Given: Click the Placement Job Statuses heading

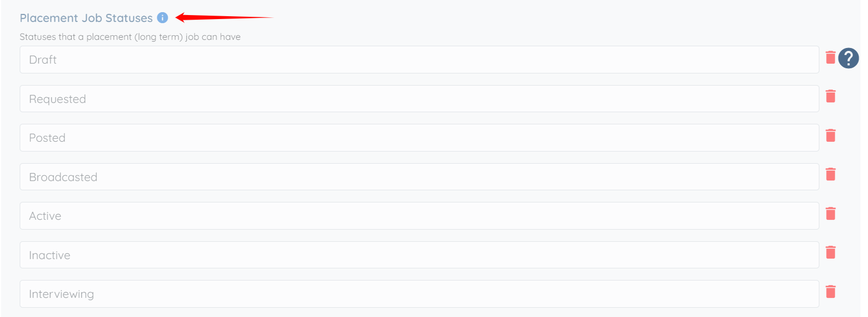Looking at the screenshot, I should [86, 18].
